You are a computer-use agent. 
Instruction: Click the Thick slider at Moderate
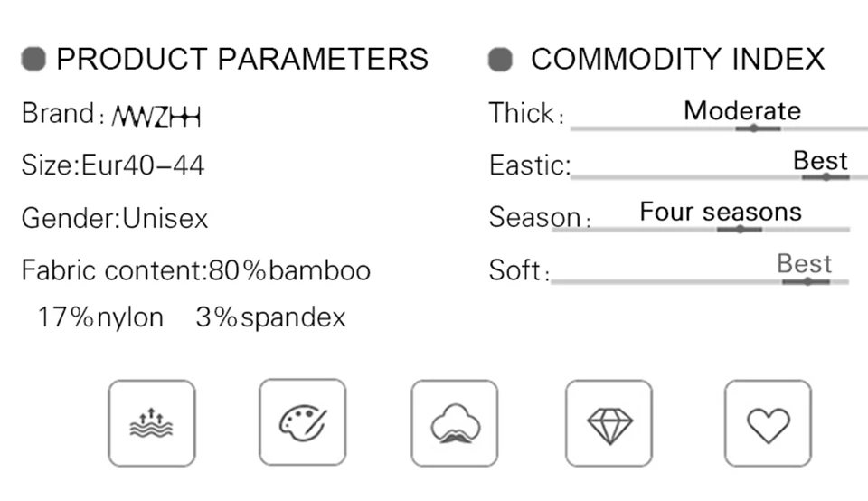pyautogui.click(x=752, y=128)
